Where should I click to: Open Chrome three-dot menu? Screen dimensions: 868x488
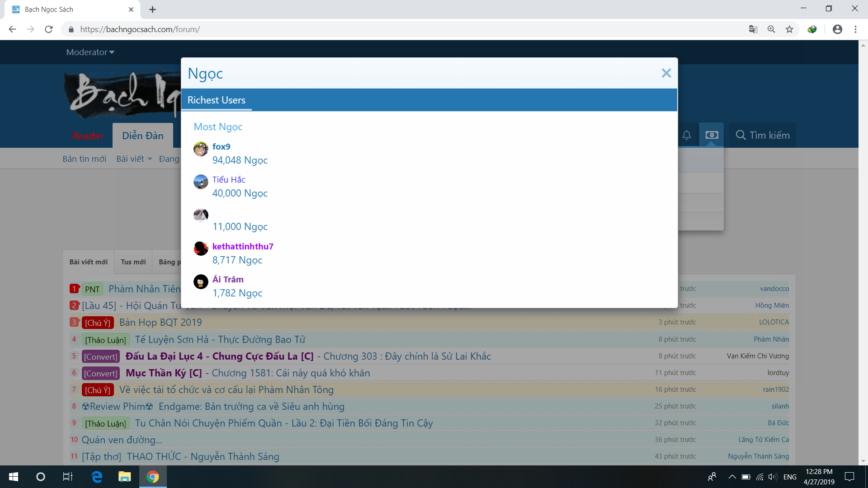click(855, 29)
